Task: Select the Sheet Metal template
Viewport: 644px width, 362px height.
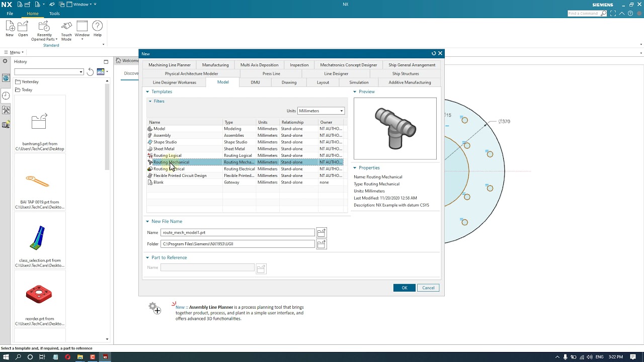Action: [245, 149]
